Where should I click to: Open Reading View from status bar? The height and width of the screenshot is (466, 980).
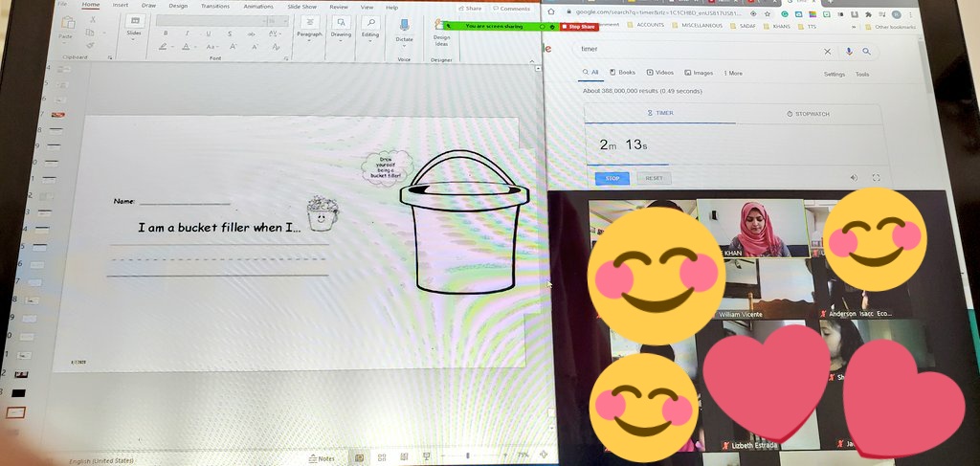pyautogui.click(x=404, y=457)
